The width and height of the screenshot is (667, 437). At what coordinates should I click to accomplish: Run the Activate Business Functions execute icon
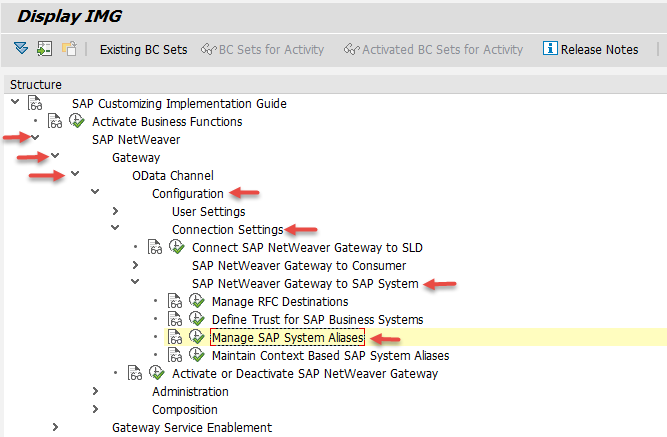77,122
